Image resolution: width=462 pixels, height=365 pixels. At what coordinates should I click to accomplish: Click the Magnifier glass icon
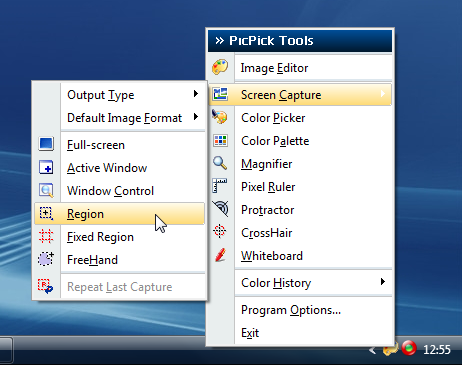[220, 163]
